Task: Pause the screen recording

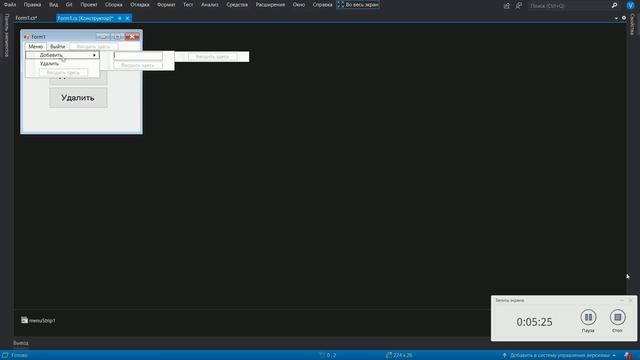Action: (x=588, y=317)
